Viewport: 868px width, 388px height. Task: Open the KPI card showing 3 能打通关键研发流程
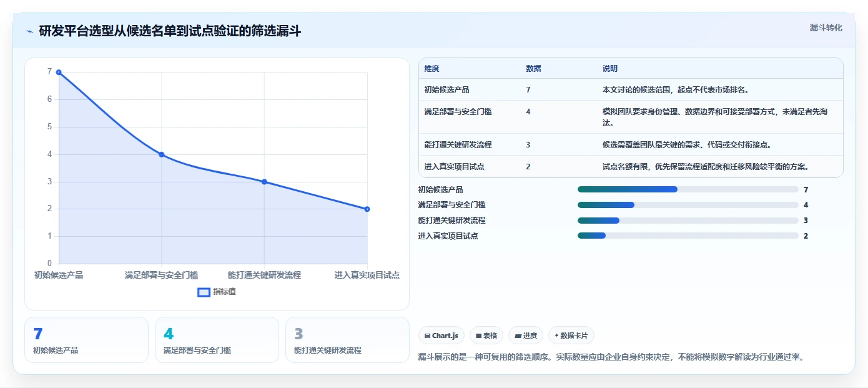pos(347,340)
